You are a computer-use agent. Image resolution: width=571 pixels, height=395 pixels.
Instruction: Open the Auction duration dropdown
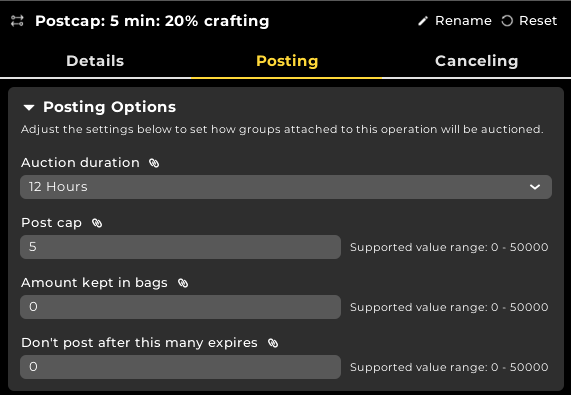coord(286,187)
